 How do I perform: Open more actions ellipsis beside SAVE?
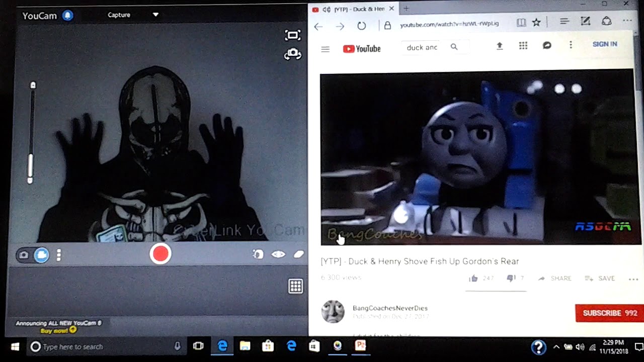(x=633, y=280)
